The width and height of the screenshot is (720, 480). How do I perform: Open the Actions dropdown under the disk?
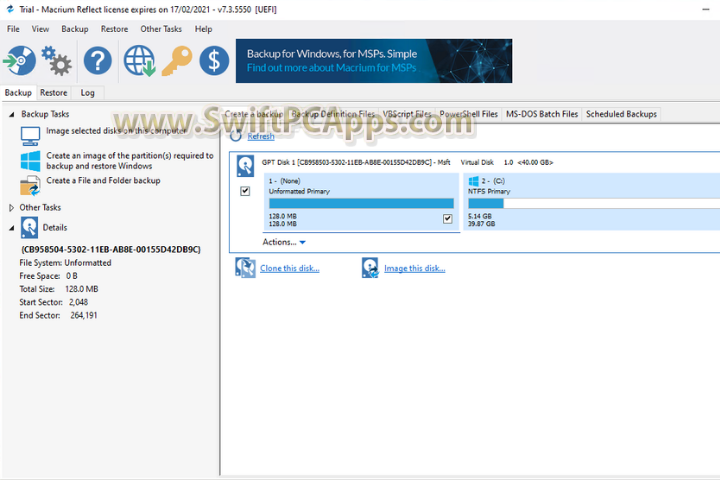(x=284, y=242)
